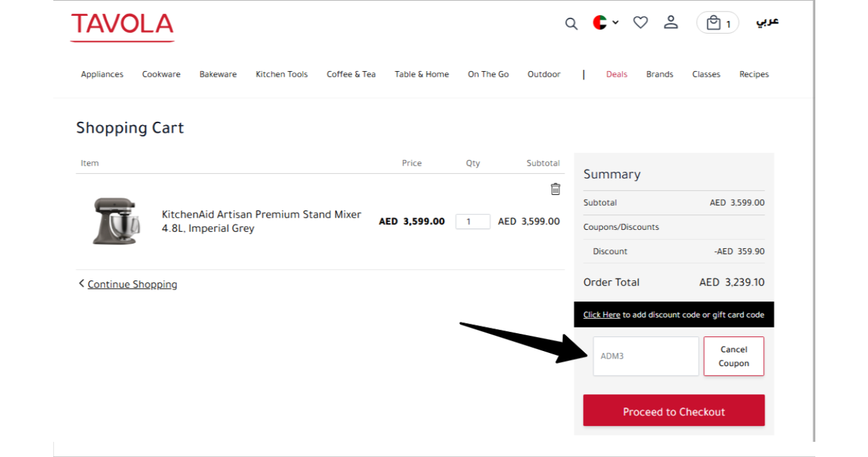868x457 pixels.
Task: Open the Cookware menu
Action: point(161,74)
